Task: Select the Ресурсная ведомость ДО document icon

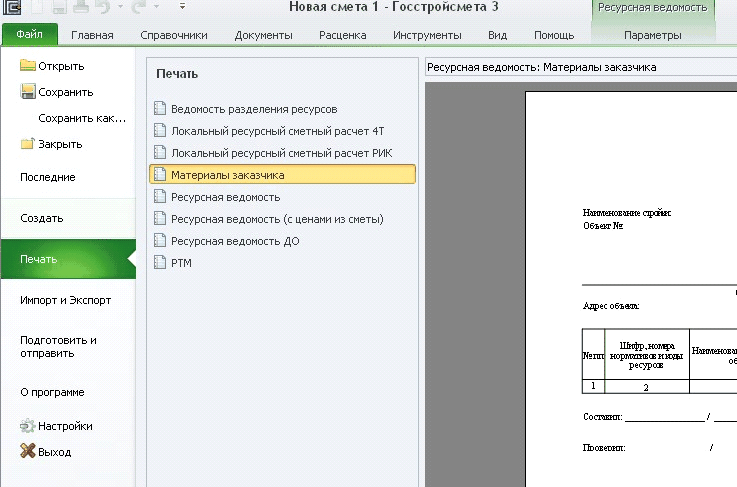Action: [x=159, y=241]
